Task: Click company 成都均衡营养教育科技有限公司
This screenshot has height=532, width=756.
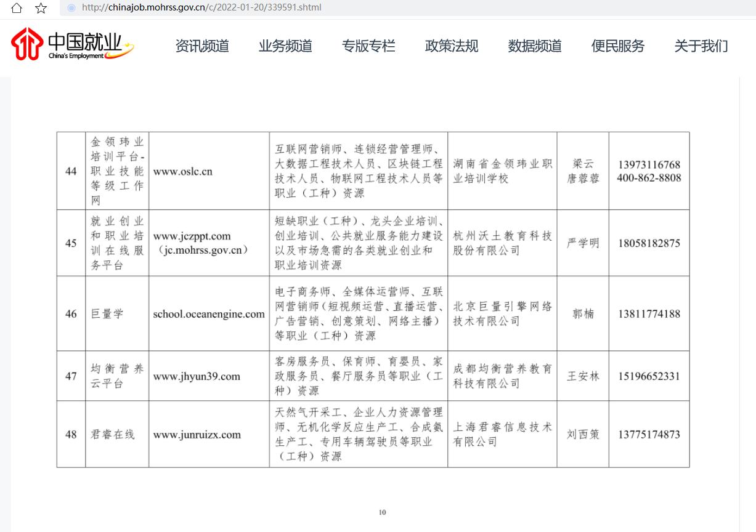Action: [503, 376]
